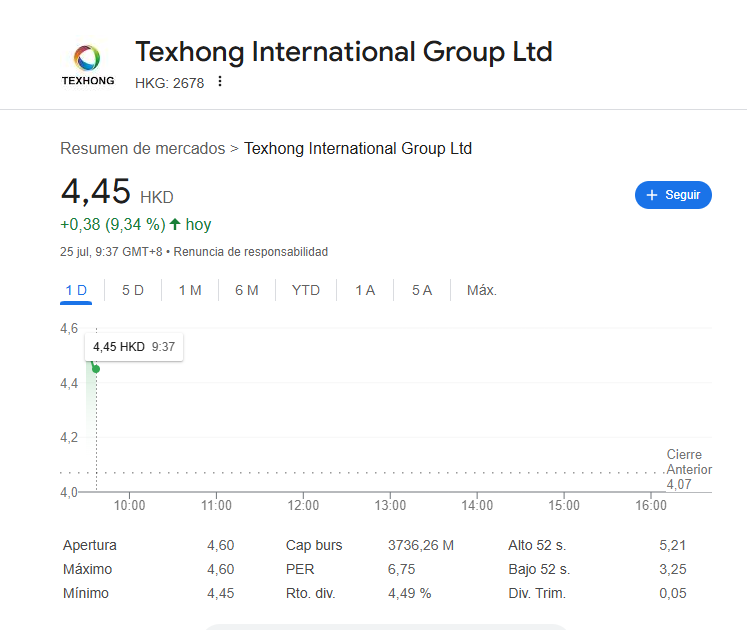Click the Div. Trim. label
The height and width of the screenshot is (630, 747).
point(537,593)
